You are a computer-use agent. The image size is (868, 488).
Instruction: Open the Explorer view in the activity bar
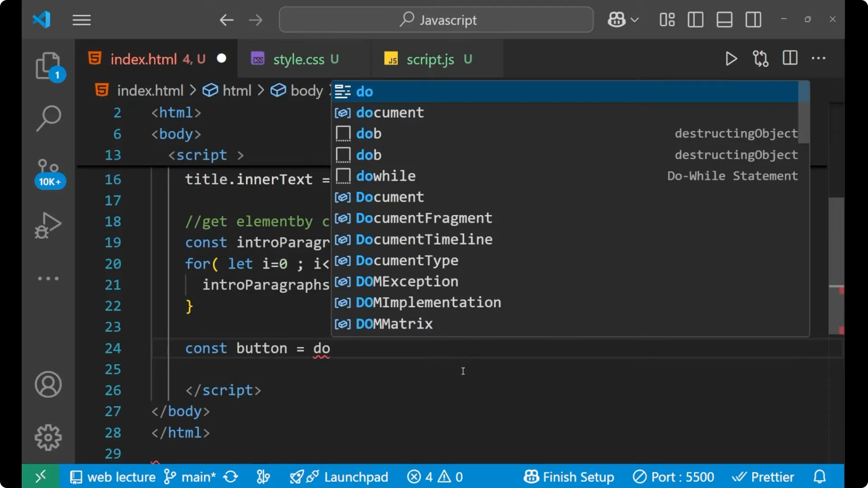click(x=48, y=66)
